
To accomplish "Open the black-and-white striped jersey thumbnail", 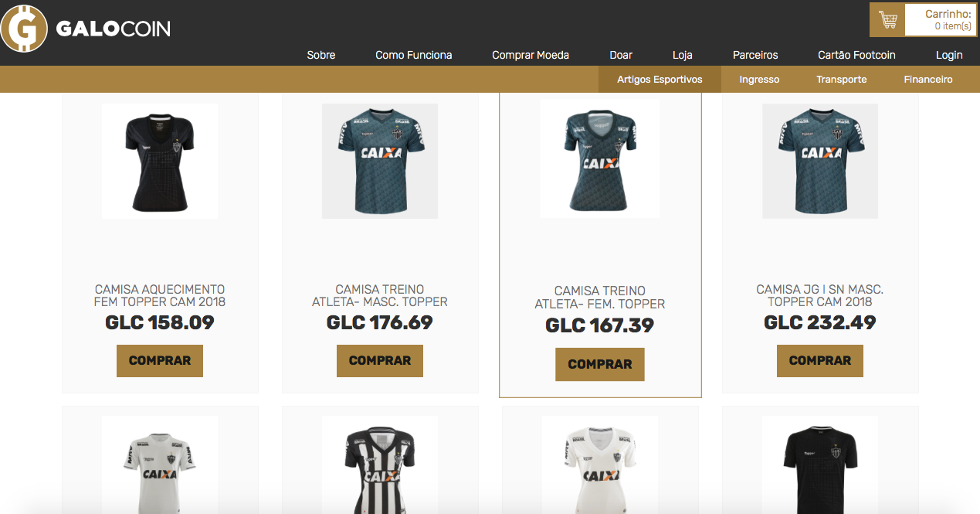I will pos(380,465).
